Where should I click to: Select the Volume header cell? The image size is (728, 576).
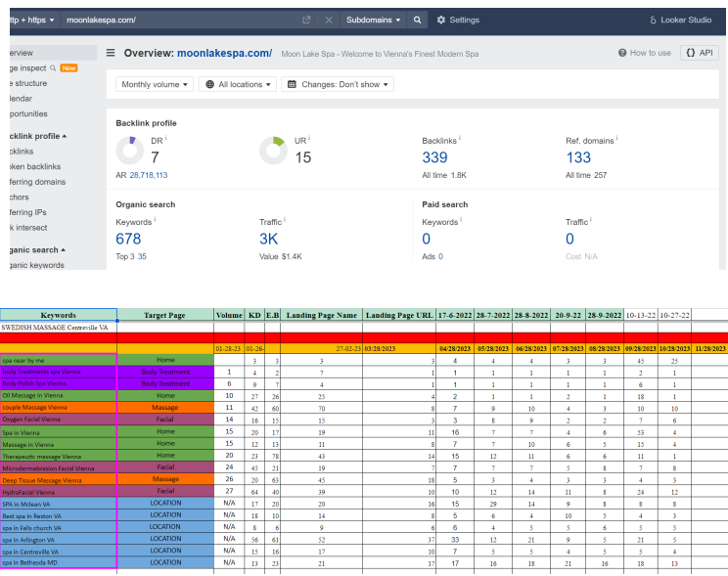[x=229, y=315]
